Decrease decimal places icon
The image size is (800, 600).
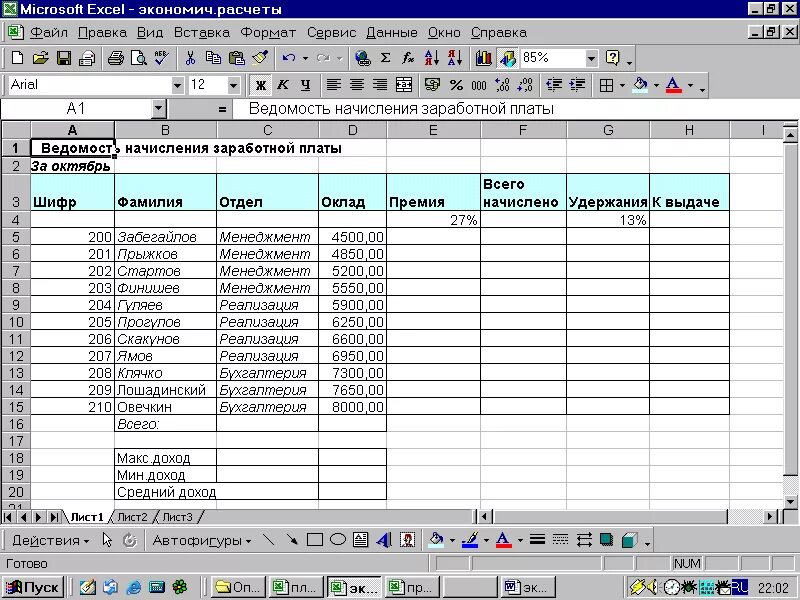tap(525, 85)
